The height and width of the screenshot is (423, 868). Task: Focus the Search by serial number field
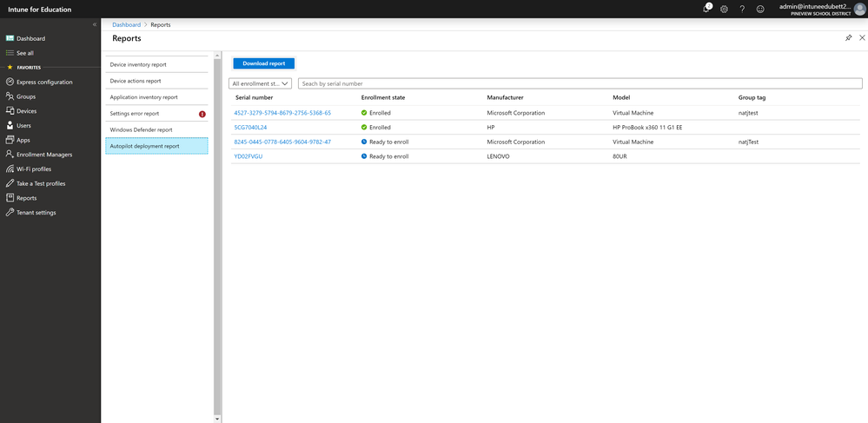click(580, 83)
